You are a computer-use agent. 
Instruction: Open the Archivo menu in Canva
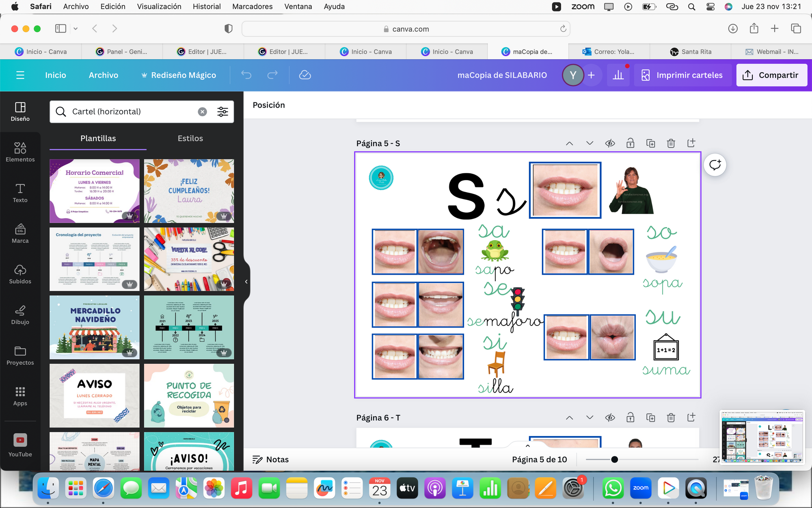[104, 75]
